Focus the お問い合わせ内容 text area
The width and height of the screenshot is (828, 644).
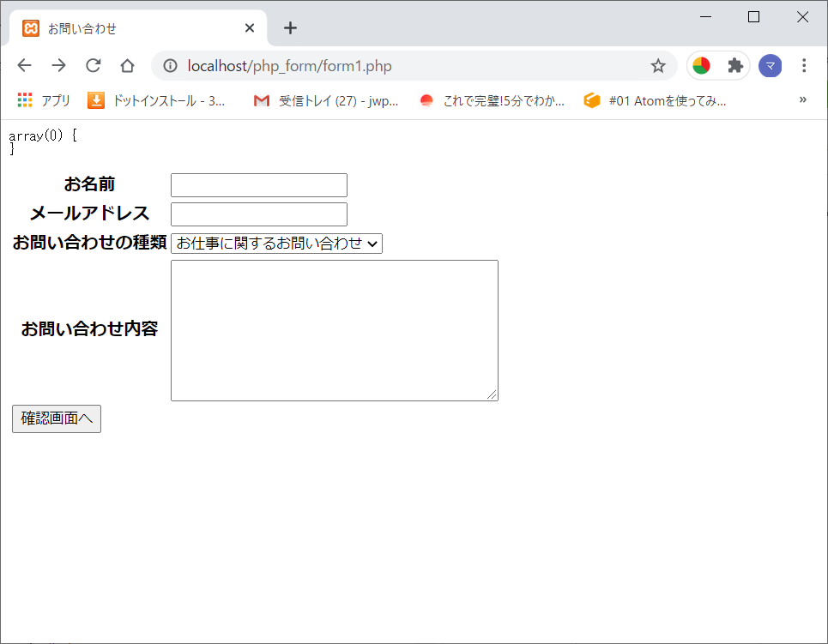[x=335, y=330]
